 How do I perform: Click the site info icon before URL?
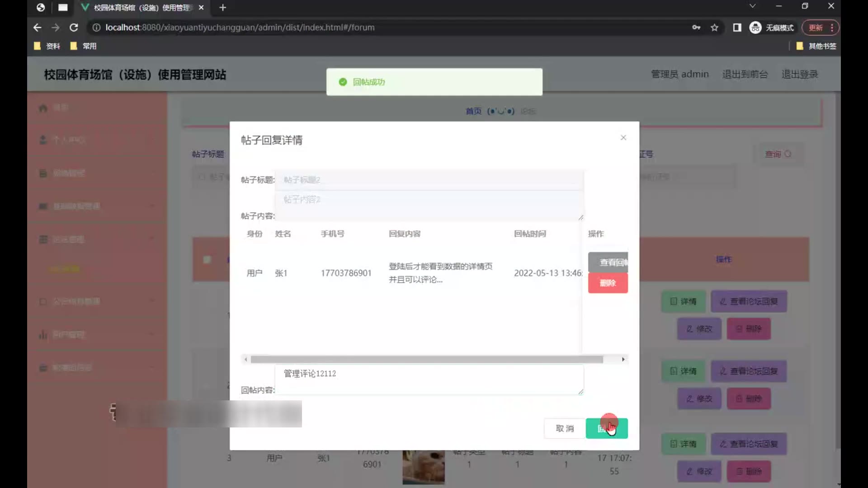click(96, 28)
